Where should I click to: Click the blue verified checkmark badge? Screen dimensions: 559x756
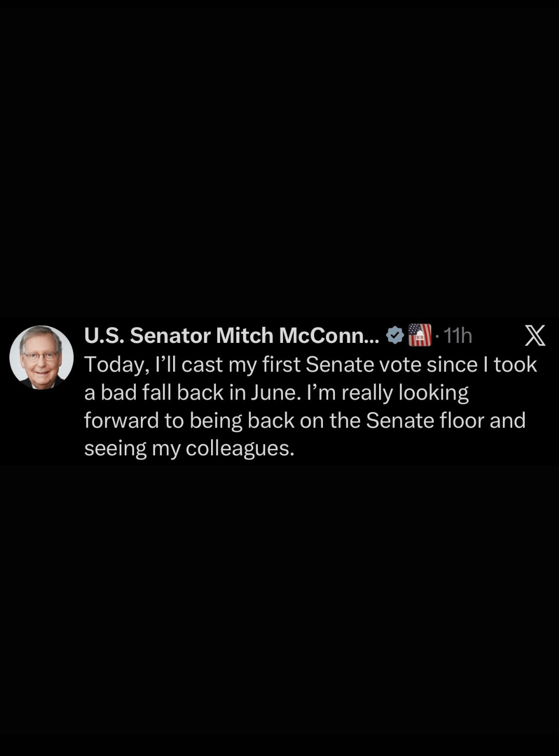[x=395, y=336]
